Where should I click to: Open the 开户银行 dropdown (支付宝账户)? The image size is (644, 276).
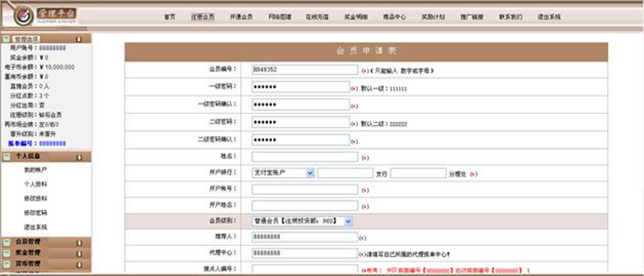(283, 173)
